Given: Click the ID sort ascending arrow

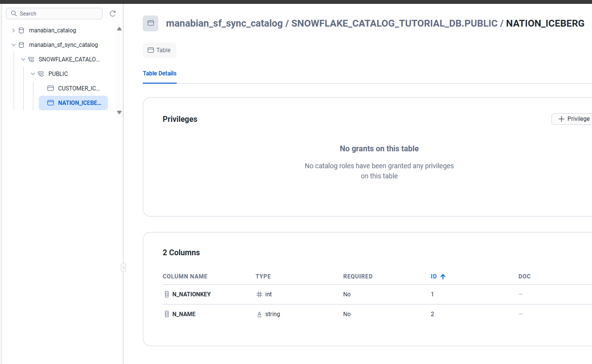Looking at the screenshot, I should (x=443, y=277).
